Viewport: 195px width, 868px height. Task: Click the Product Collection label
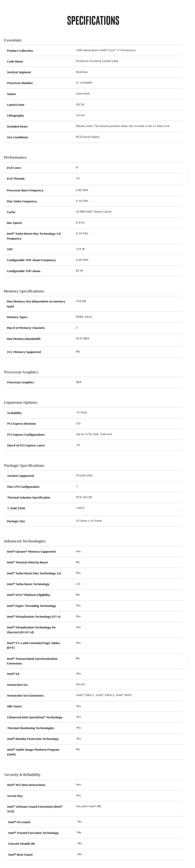pos(20,51)
